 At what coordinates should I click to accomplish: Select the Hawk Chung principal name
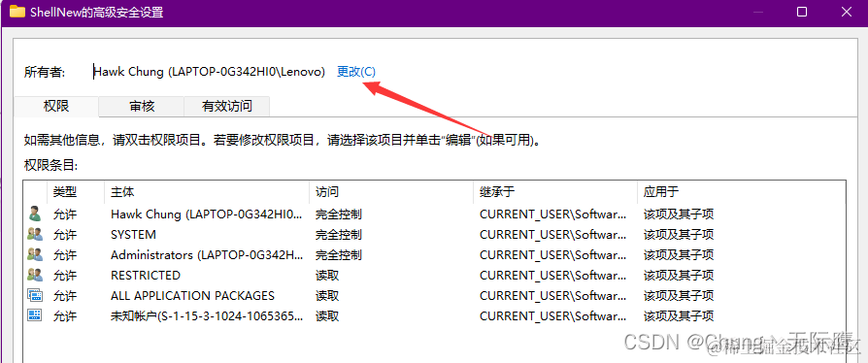click(x=207, y=214)
